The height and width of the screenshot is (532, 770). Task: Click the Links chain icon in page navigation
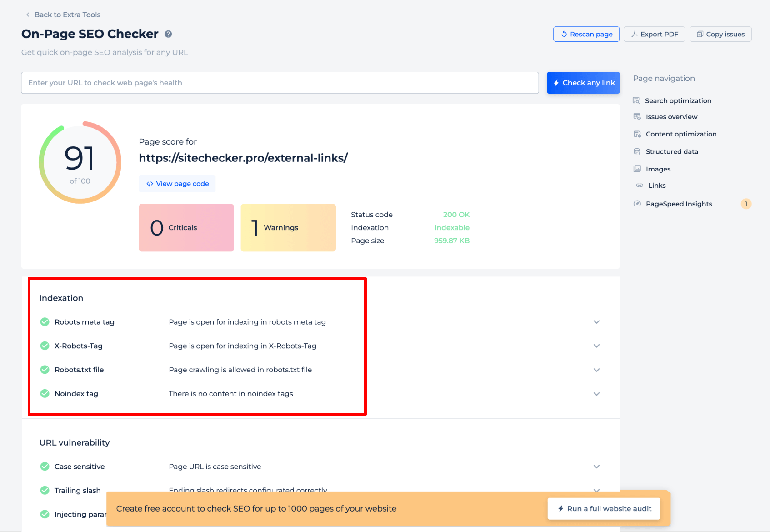point(640,186)
